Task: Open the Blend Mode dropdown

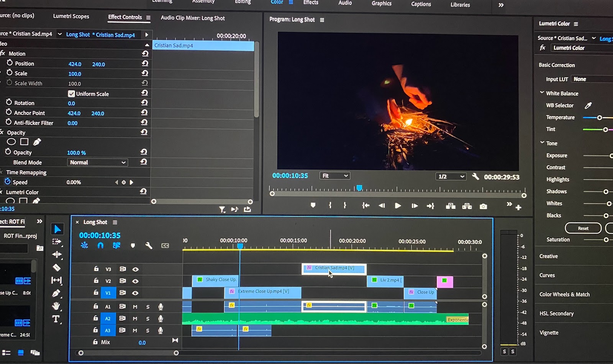Action: point(98,162)
